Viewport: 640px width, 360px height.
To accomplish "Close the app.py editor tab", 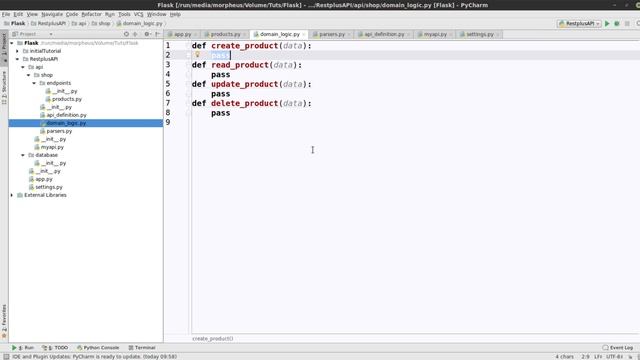I will pos(196,35).
